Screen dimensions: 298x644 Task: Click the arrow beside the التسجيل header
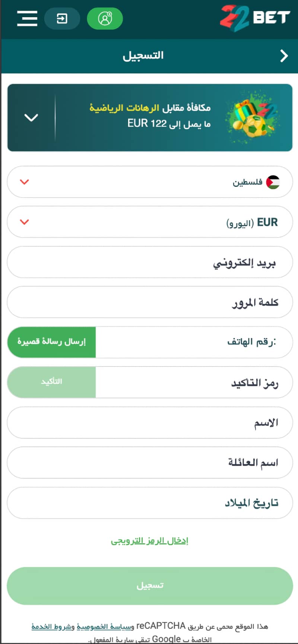[x=284, y=56]
